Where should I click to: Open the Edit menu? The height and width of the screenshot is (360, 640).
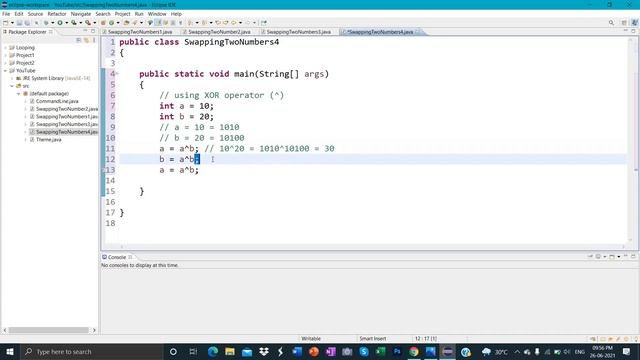pyautogui.click(x=19, y=14)
